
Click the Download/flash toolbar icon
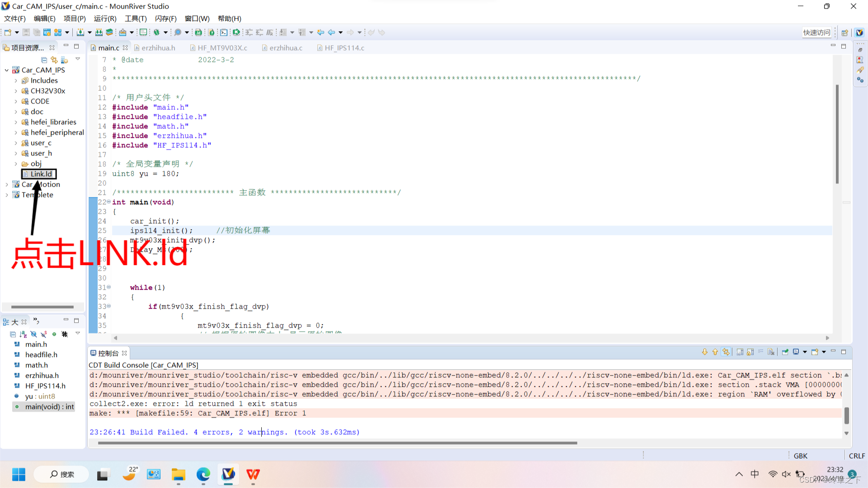[x=123, y=33]
